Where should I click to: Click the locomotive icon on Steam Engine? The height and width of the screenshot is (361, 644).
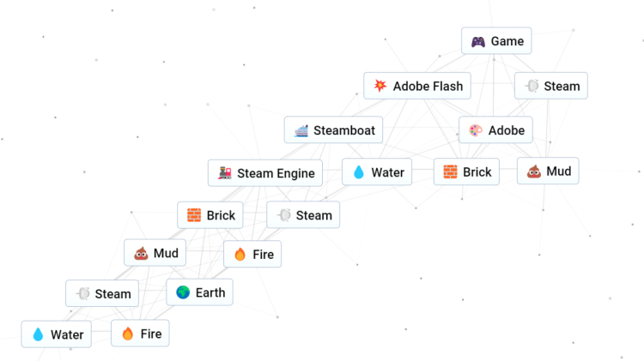click(x=224, y=173)
